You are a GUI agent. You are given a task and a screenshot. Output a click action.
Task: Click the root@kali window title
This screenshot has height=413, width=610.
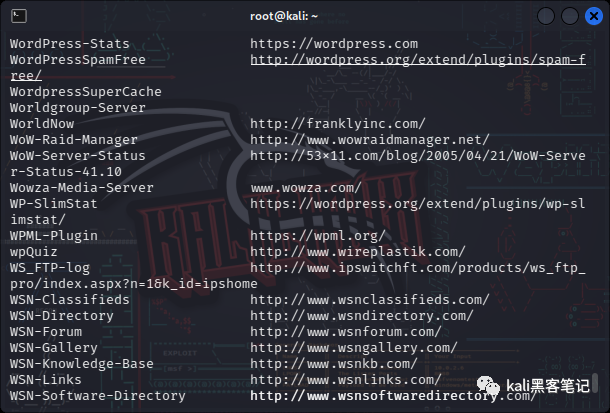click(x=284, y=16)
